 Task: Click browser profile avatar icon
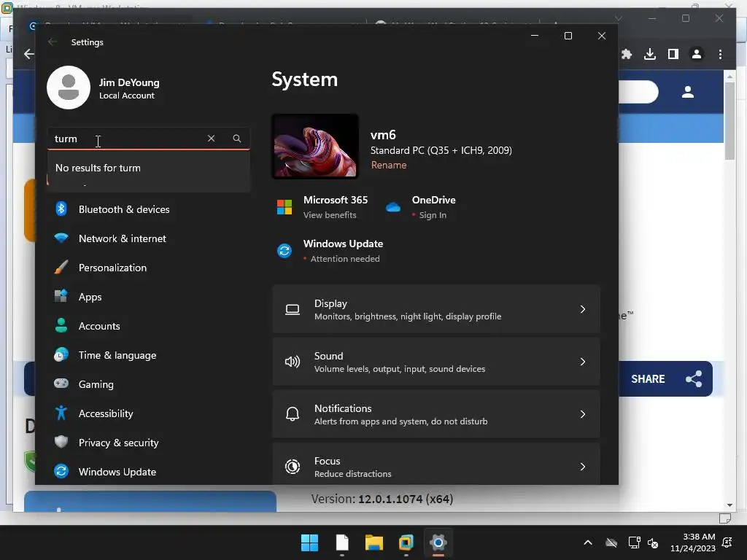(697, 54)
